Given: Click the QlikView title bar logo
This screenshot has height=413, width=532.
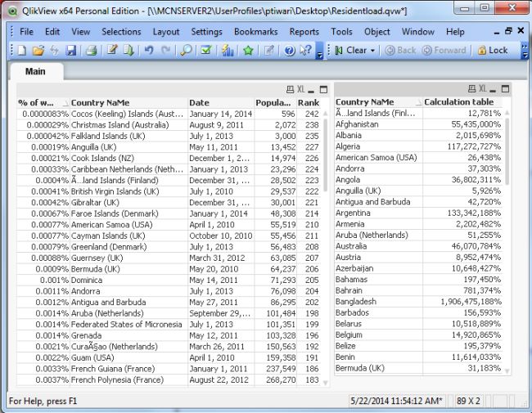Looking at the screenshot, I should click(x=12, y=11).
